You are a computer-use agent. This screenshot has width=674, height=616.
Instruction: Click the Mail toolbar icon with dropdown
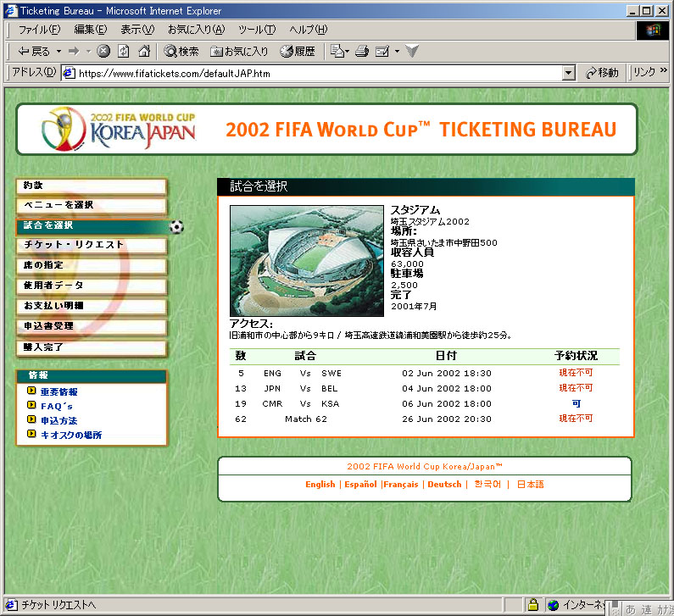[x=339, y=52]
